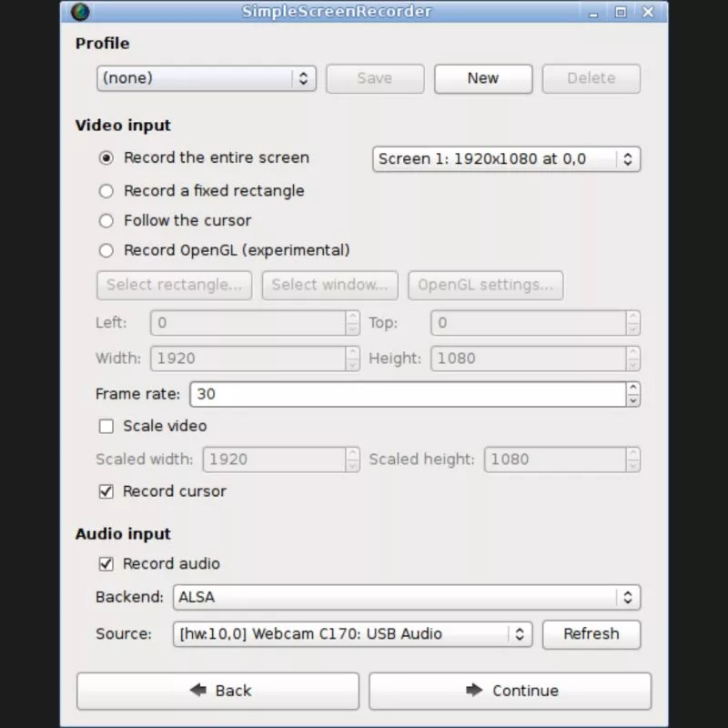Create a New profile
This screenshot has width=728, height=728.
click(x=483, y=78)
